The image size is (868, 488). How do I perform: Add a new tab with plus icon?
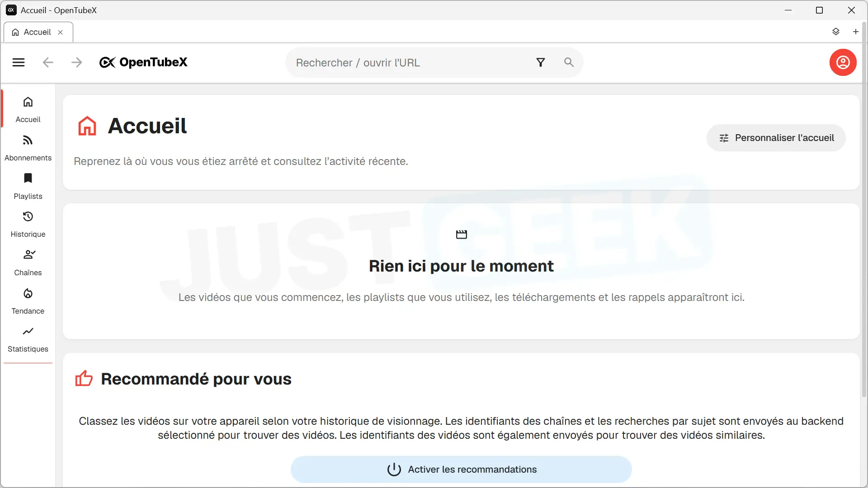(856, 32)
